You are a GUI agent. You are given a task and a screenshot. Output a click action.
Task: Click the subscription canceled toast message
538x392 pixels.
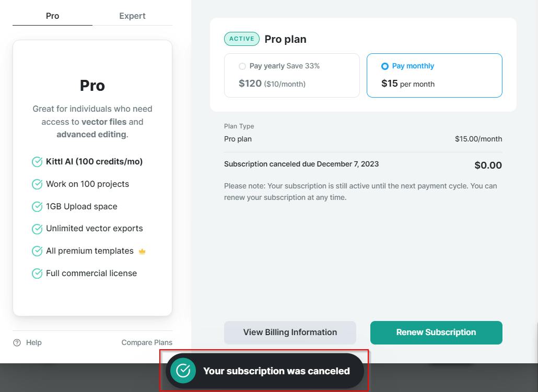click(276, 371)
